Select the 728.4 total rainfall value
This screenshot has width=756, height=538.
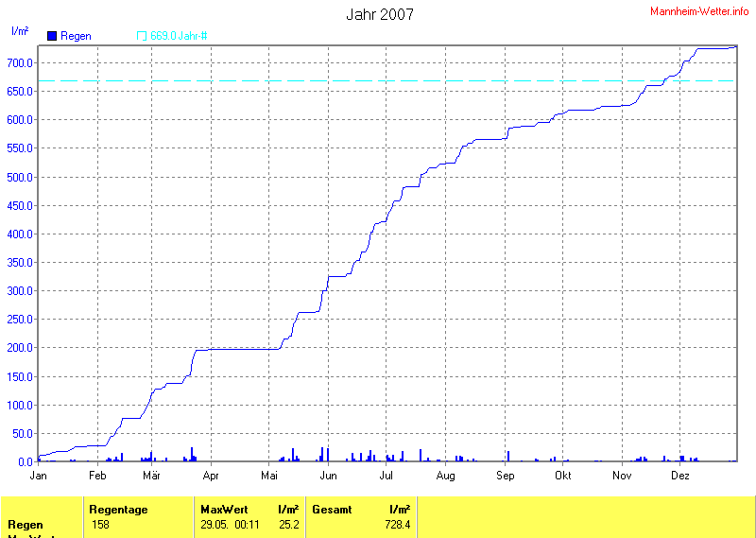397,524
